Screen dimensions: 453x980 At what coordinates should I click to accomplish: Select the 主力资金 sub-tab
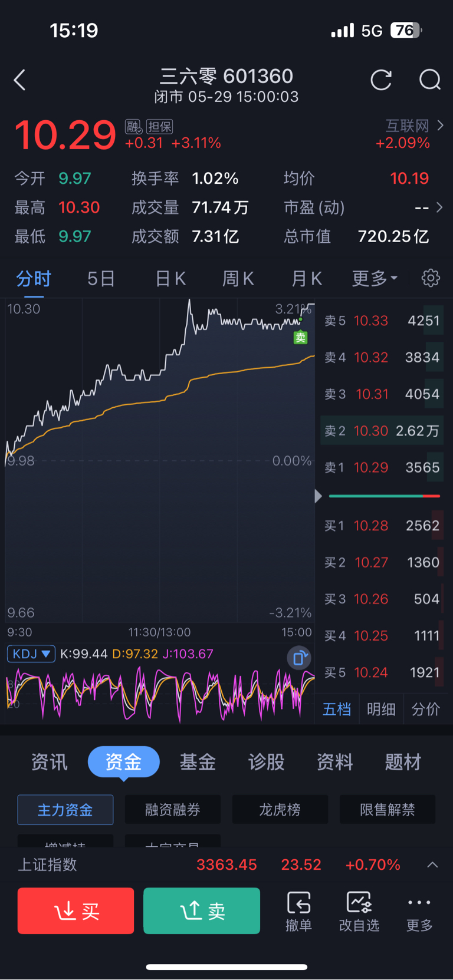tap(65, 810)
